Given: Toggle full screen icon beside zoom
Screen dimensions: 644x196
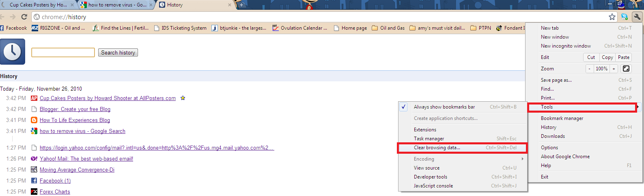Looking at the screenshot, I should click(626, 69).
